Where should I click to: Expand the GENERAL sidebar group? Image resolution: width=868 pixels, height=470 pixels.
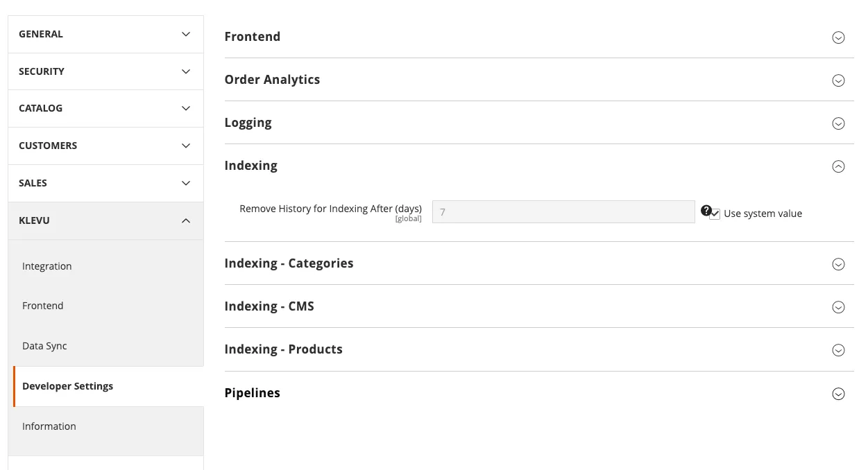point(105,34)
